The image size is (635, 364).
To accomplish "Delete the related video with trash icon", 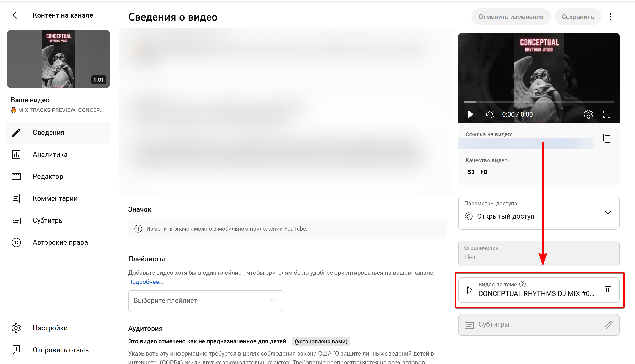I will point(607,290).
